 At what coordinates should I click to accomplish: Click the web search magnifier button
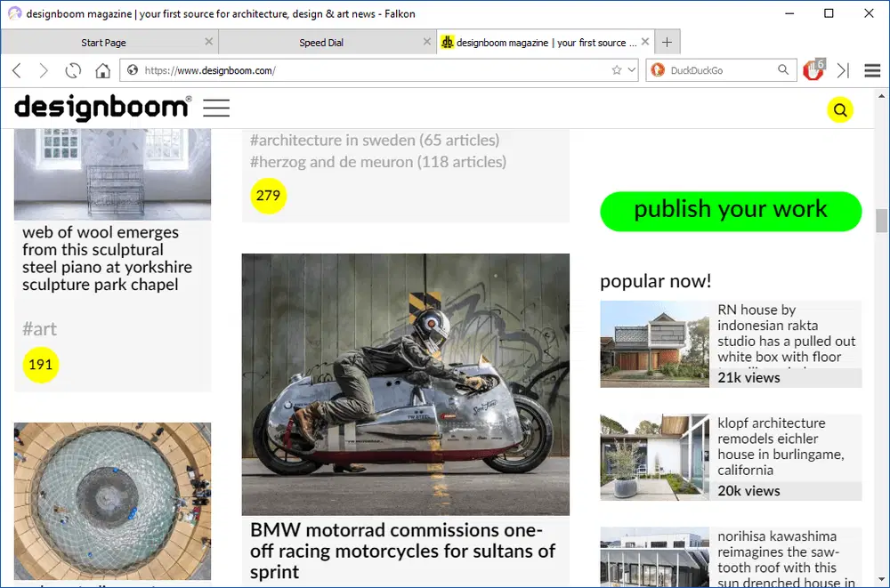pyautogui.click(x=783, y=69)
